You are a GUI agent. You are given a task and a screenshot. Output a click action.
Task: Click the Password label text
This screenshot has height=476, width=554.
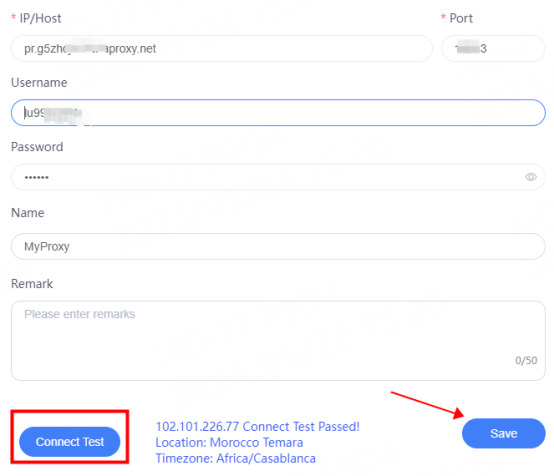[x=37, y=147]
